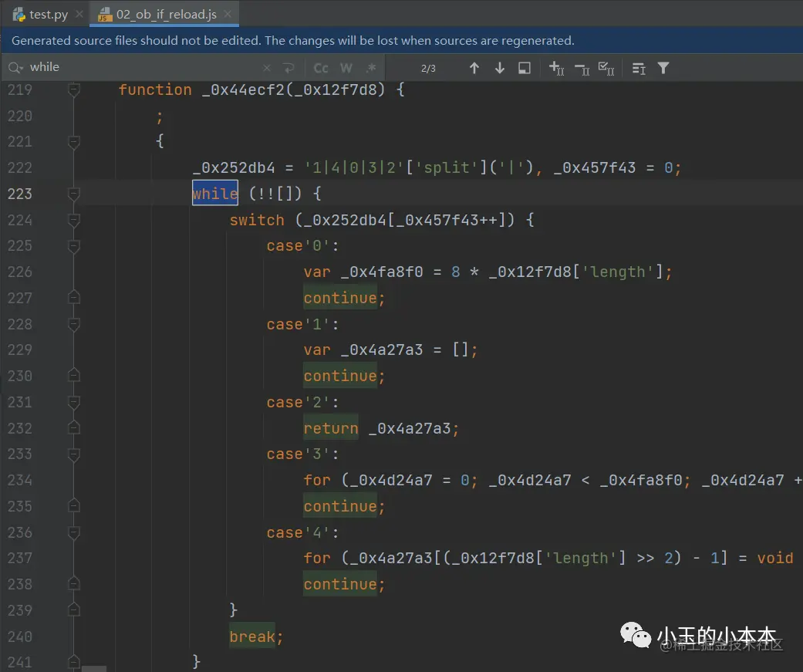Click 'continue' on line 238
Image resolution: width=803 pixels, height=672 pixels.
[340, 584]
